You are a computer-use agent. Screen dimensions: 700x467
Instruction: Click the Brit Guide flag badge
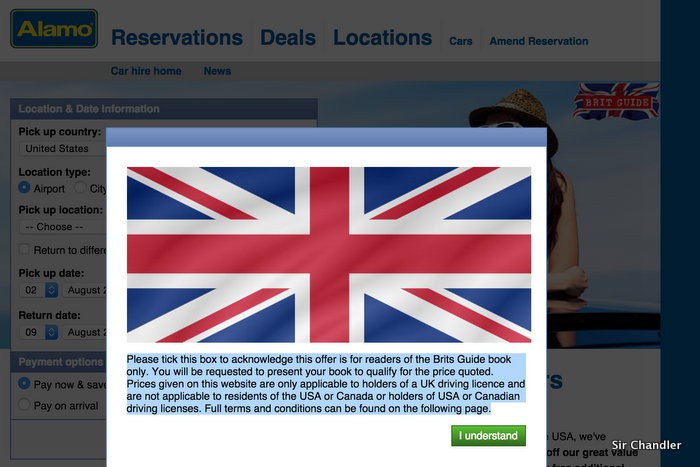point(617,101)
